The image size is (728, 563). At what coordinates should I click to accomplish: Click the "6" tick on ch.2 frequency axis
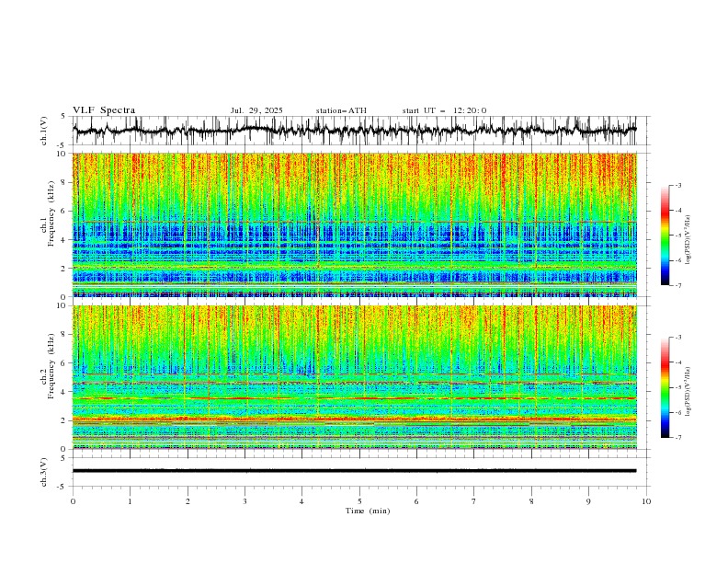[65, 362]
